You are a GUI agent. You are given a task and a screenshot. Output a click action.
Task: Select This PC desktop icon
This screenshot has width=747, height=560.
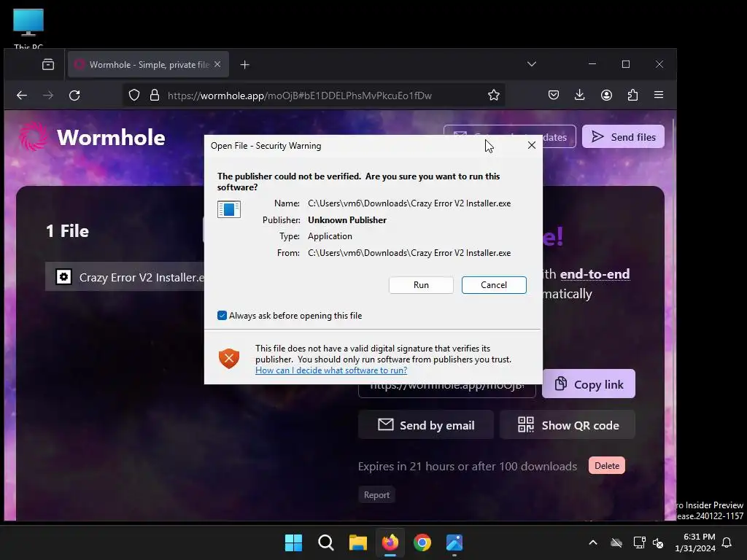click(28, 28)
